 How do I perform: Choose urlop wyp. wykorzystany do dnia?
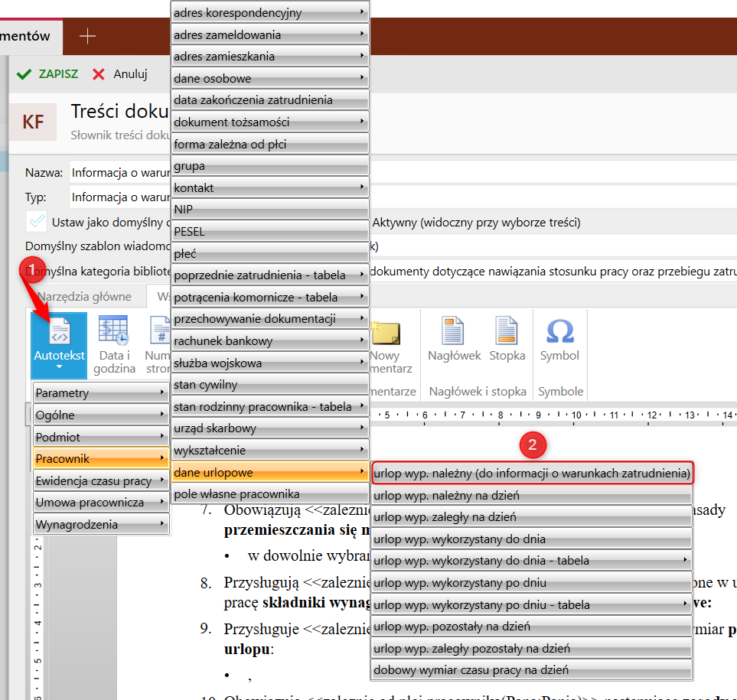click(532, 539)
